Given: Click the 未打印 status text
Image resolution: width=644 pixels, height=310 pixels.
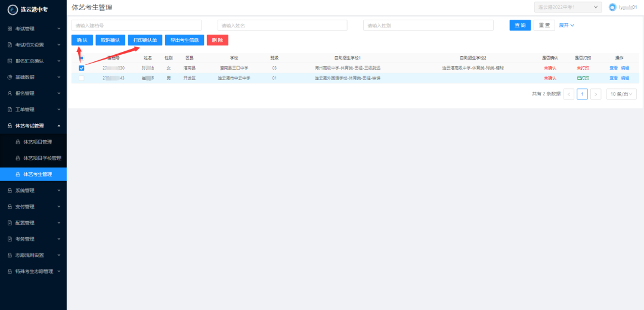Looking at the screenshot, I should click(583, 68).
